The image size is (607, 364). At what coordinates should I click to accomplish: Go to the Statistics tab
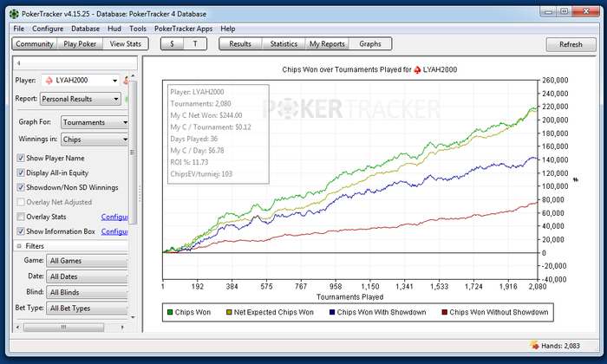(284, 44)
